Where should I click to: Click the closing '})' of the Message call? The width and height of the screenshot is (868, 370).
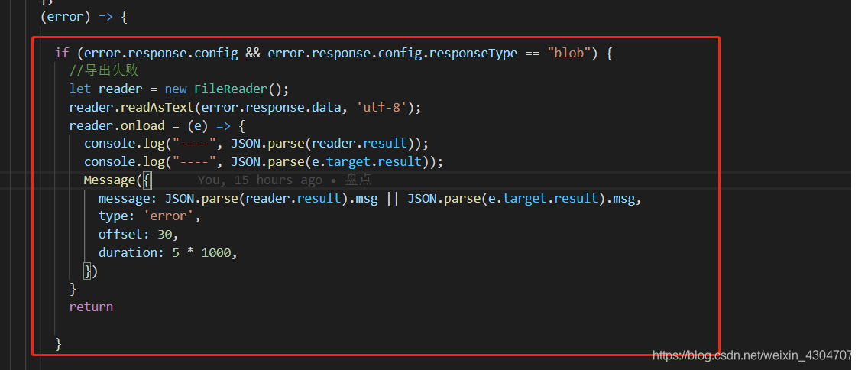91,271
